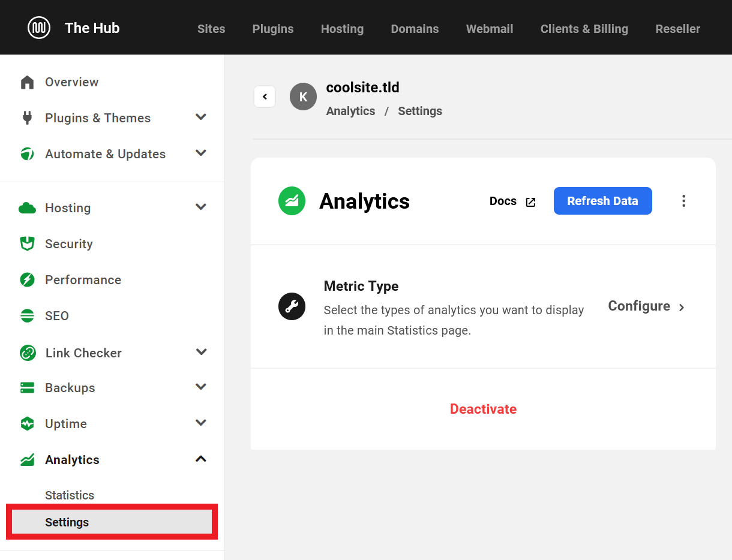
Task: Expand the Backups chevron
Action: 201,387
